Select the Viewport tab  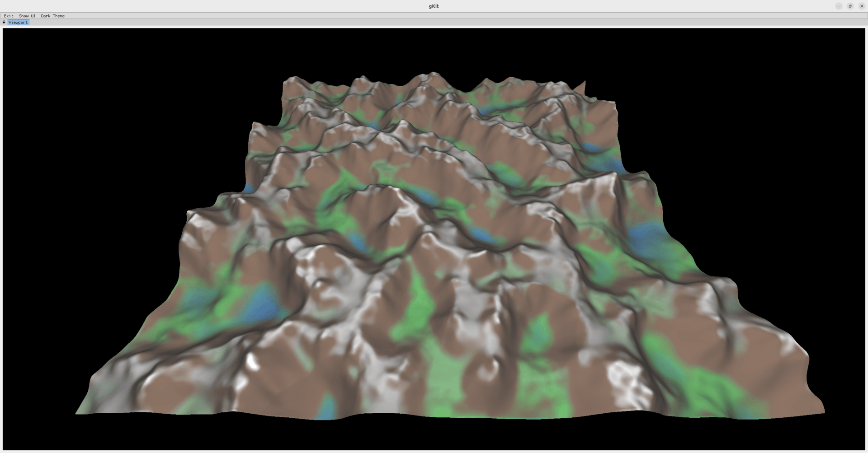[18, 22]
